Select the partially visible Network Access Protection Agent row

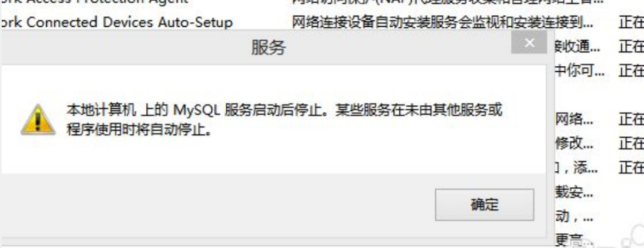tap(95, 2)
